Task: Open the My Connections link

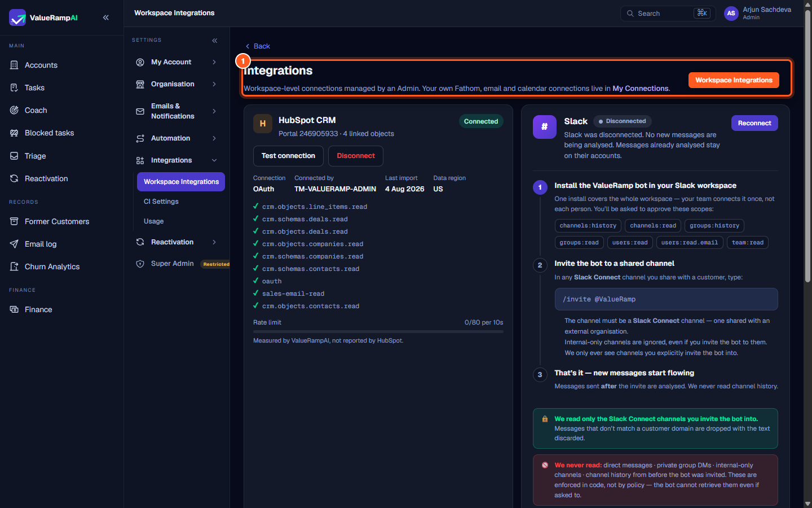Action: tap(641, 89)
